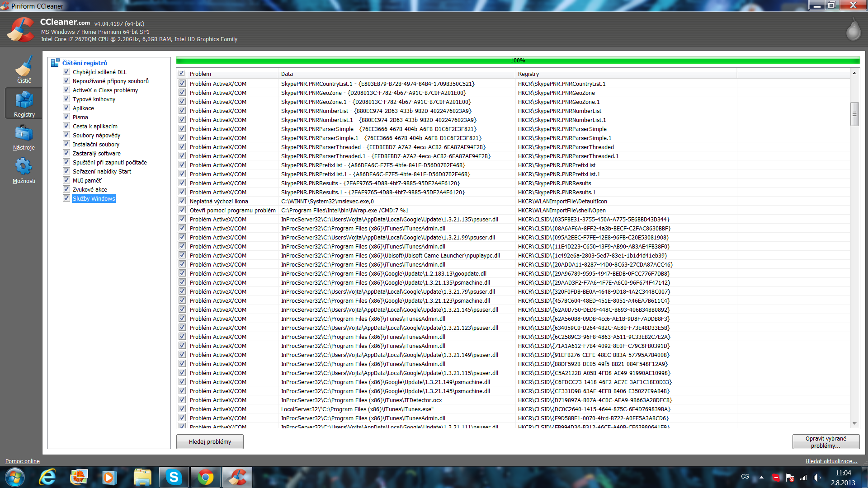Select the Čištění registrů tree root
Image resolution: width=868 pixels, height=488 pixels.
85,63
